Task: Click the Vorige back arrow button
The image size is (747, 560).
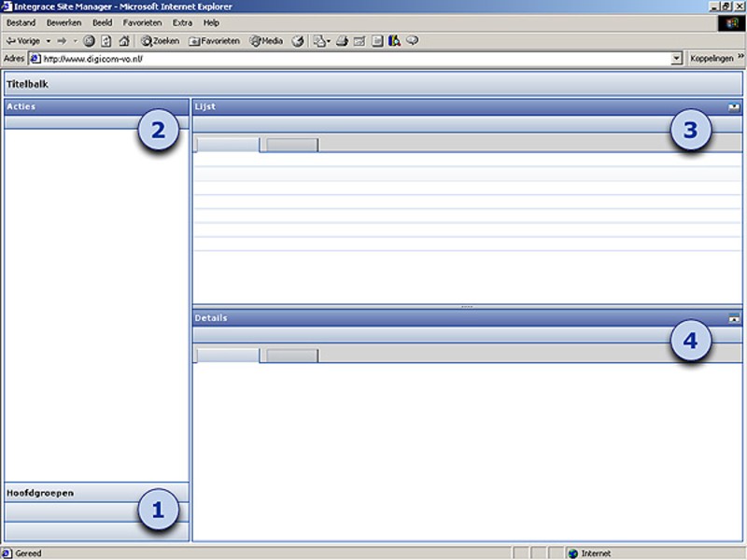Action: click(x=22, y=41)
